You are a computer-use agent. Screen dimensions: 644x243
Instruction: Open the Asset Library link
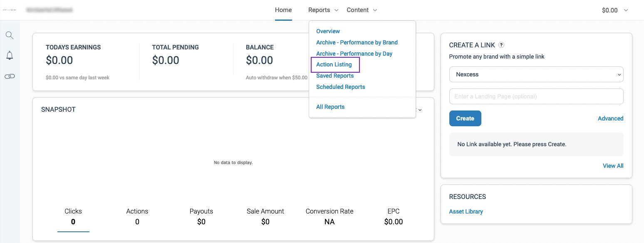(466, 211)
